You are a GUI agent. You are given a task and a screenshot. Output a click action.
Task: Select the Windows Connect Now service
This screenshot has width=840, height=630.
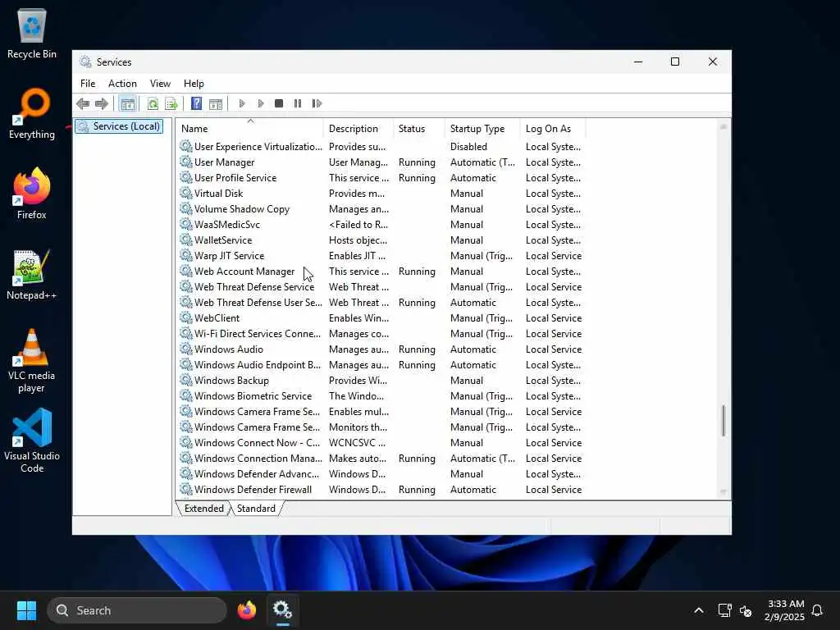[381, 443]
